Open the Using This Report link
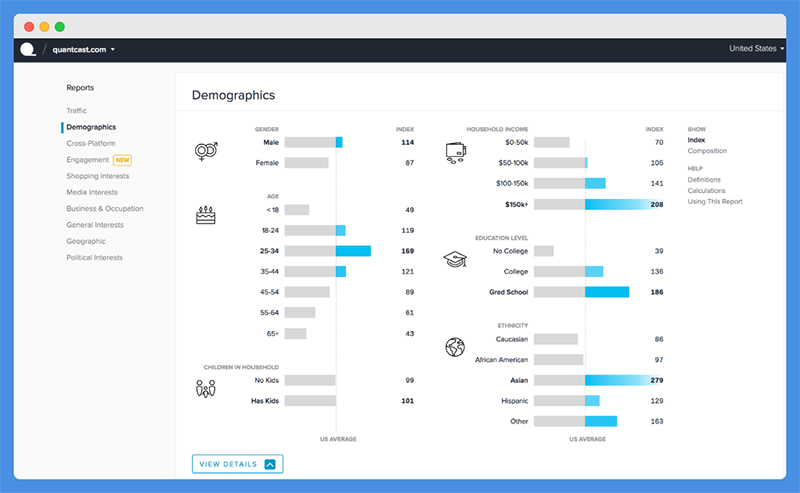This screenshot has height=493, width=800. [x=715, y=202]
